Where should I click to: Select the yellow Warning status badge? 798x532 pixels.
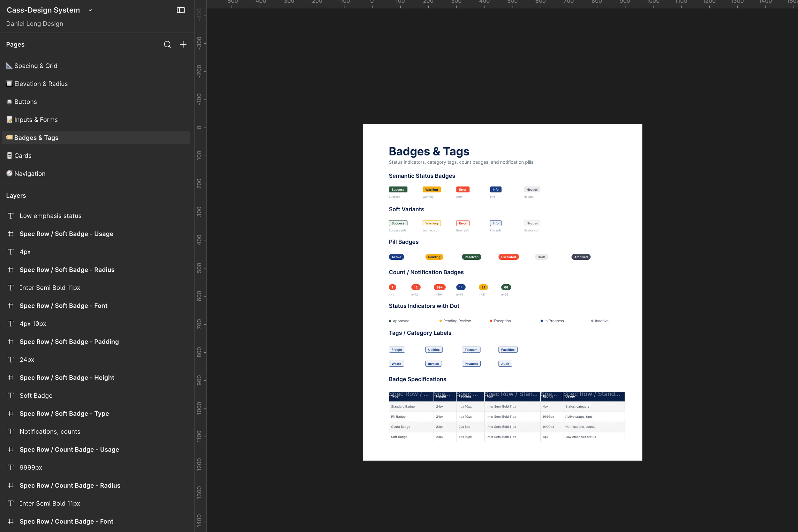[x=432, y=190]
